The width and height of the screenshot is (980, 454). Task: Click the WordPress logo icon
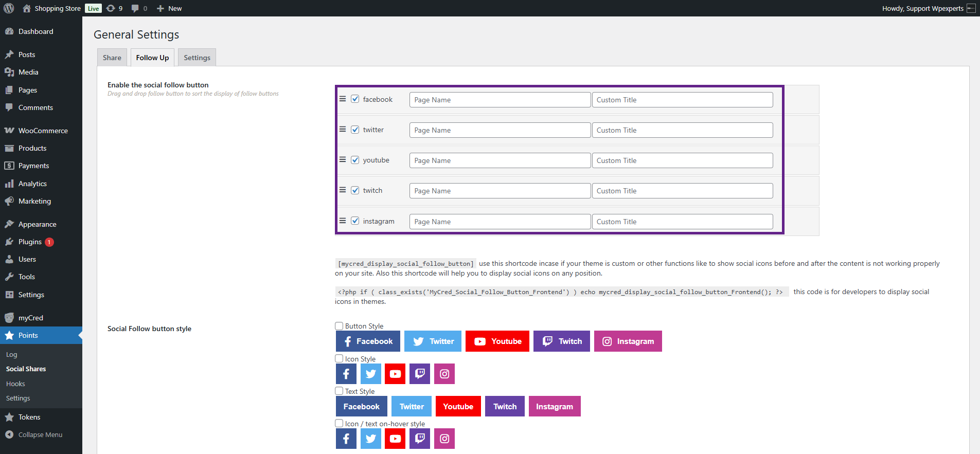coord(9,8)
